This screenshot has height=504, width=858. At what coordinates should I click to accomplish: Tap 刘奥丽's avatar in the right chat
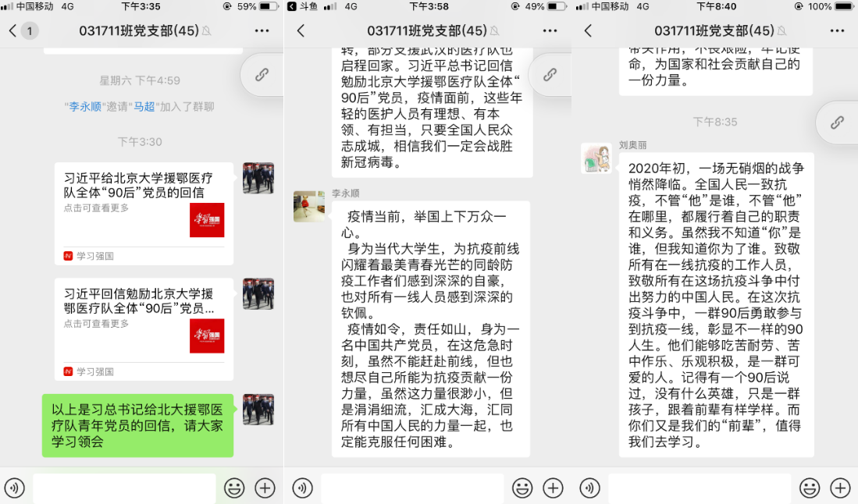(596, 158)
